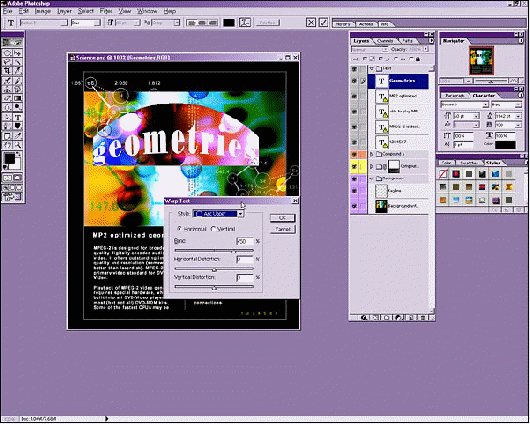Click the Jump to ImageReady icon
Viewport: 530px width, 424px height.
13,196
